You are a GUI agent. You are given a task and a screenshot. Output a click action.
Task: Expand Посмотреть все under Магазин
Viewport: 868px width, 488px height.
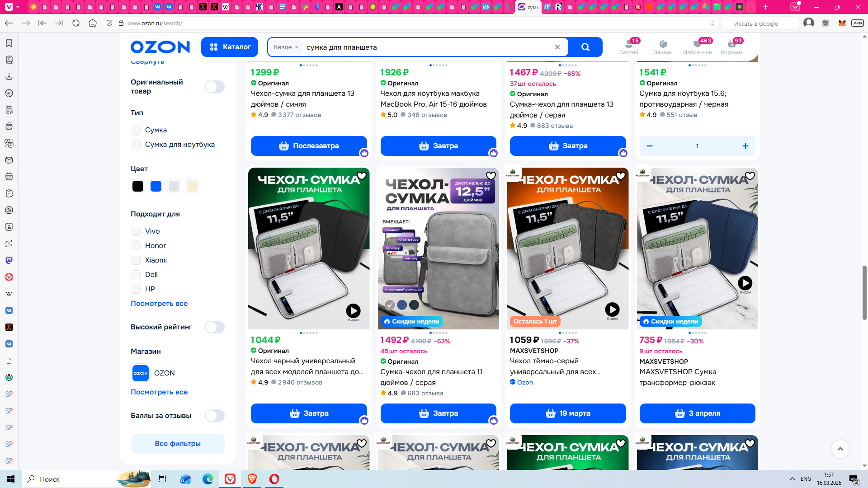pos(159,392)
